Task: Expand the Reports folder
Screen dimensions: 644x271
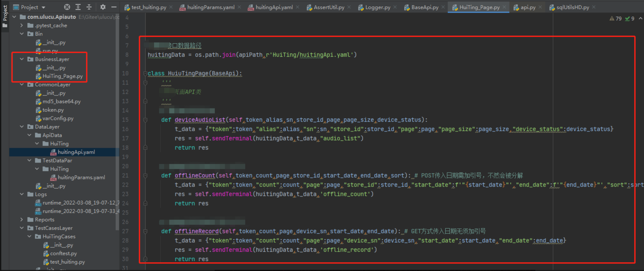Action: (22, 220)
